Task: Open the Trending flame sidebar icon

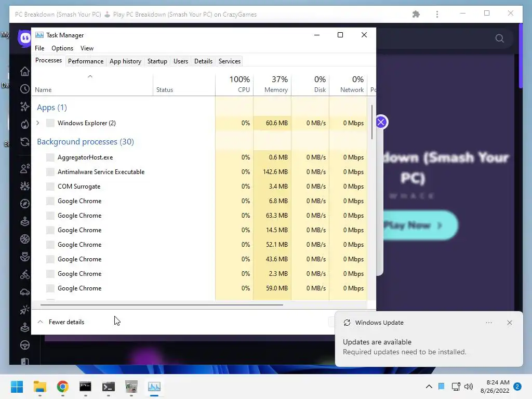Action: pyautogui.click(x=25, y=124)
